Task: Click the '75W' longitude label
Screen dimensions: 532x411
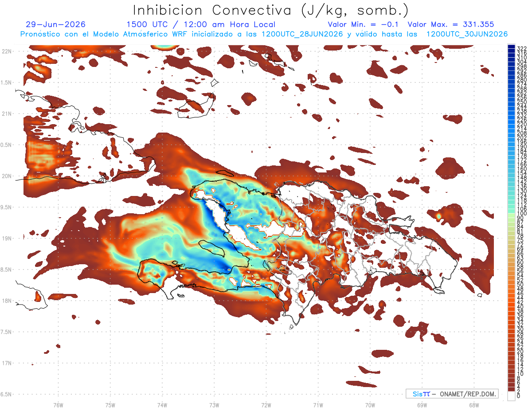Action: pyautogui.click(x=110, y=405)
